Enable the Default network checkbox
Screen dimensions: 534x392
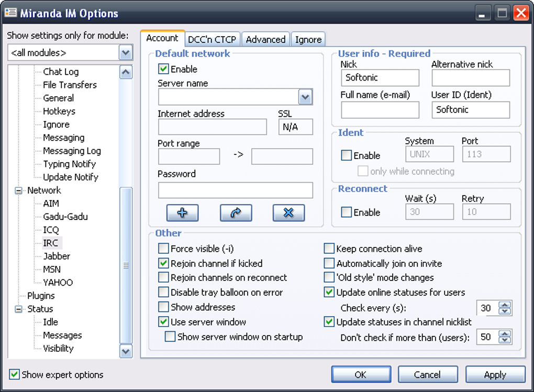[x=163, y=69]
